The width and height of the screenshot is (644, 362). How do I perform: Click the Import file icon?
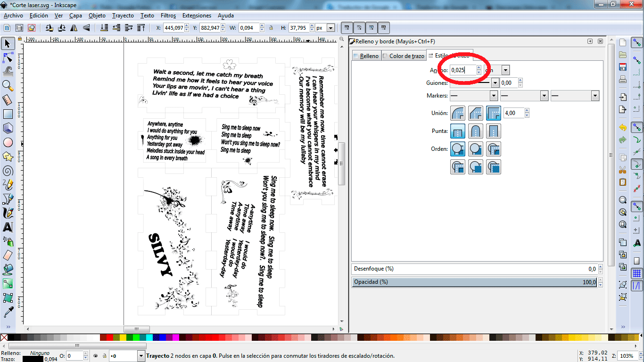click(623, 97)
